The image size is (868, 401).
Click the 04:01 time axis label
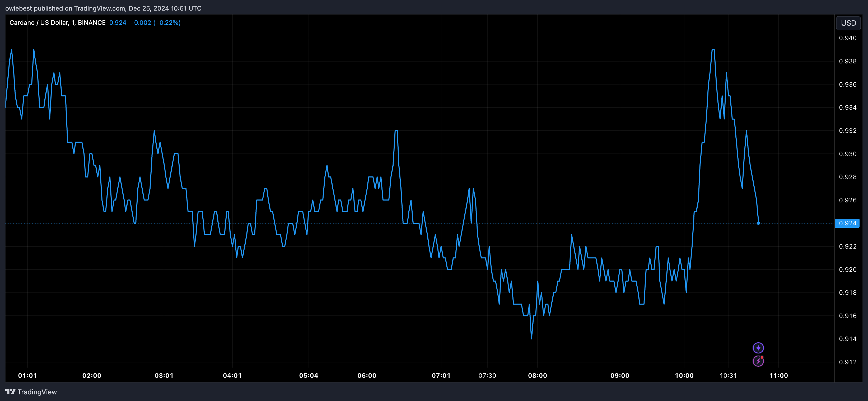tap(232, 375)
